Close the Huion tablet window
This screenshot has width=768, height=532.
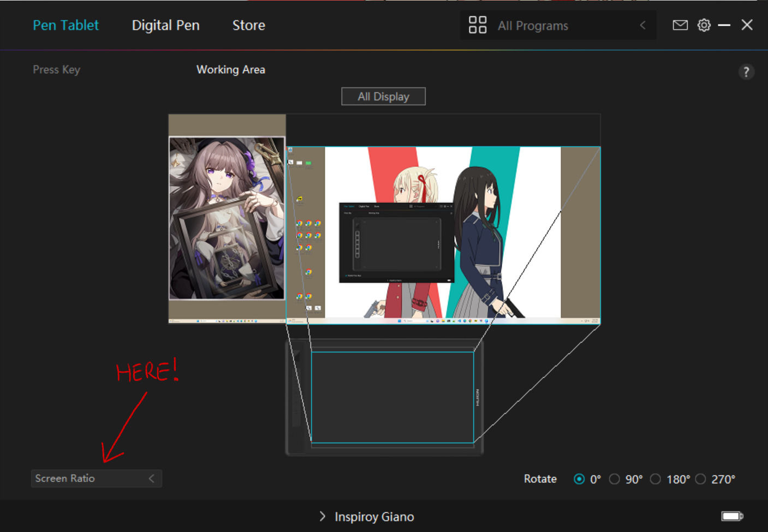point(747,25)
